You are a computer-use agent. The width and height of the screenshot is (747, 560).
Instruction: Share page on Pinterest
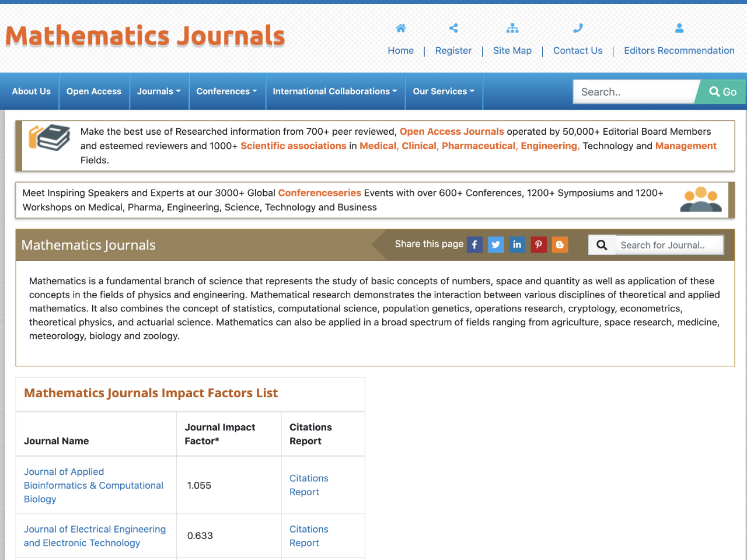(539, 245)
